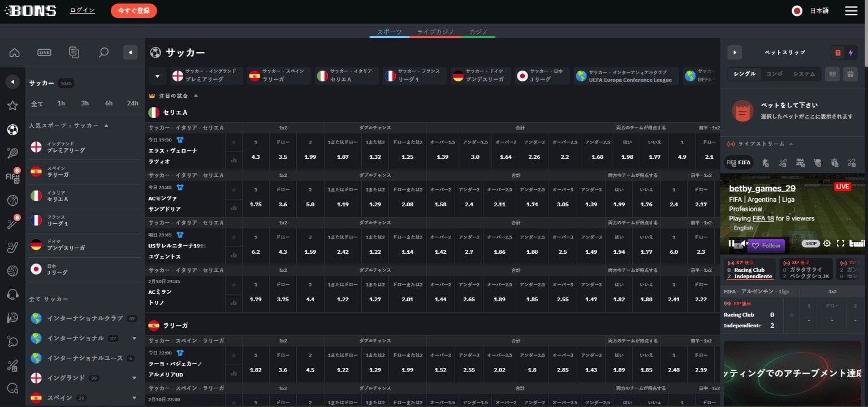868x407 pixels.
Task: Open stream settings gear icon
Action: click(x=827, y=244)
